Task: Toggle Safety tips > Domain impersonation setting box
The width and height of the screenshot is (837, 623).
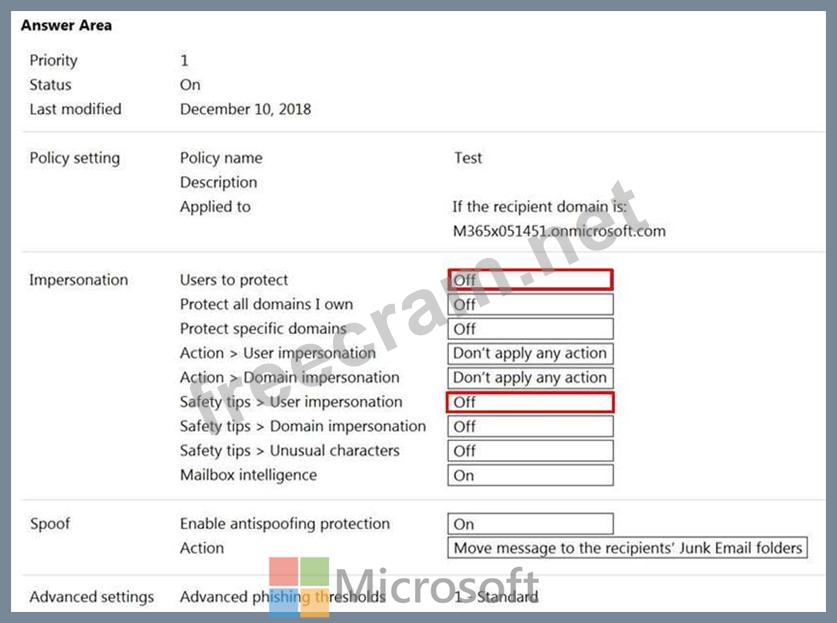Action: pyautogui.click(x=530, y=427)
